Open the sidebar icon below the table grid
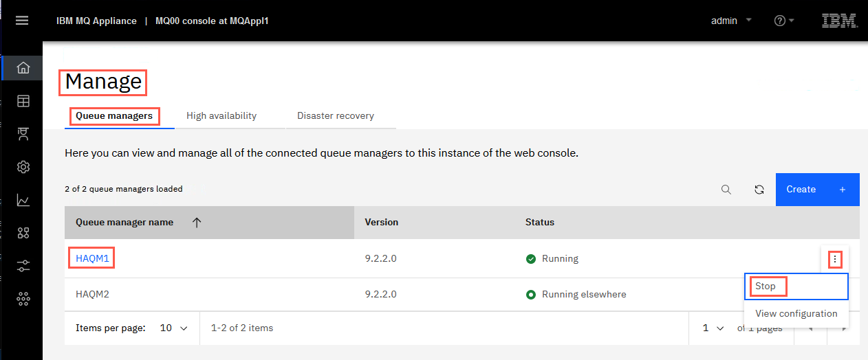Screen dimensions: 868x360 [x=23, y=134]
